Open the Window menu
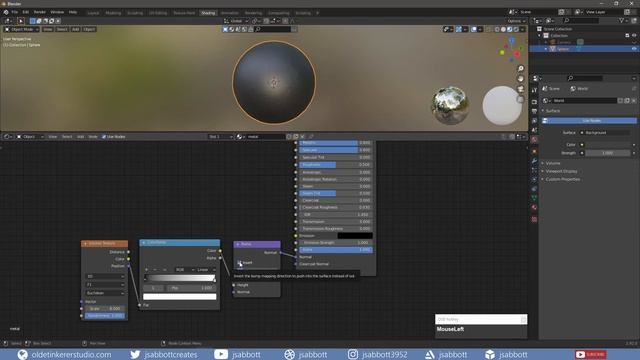The image size is (640, 360). pos(57,12)
